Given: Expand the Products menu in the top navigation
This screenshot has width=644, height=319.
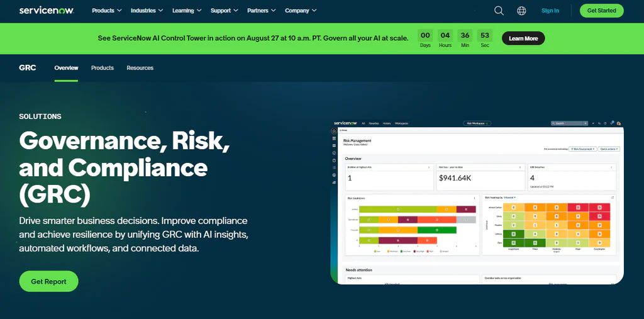Looking at the screenshot, I should [107, 11].
